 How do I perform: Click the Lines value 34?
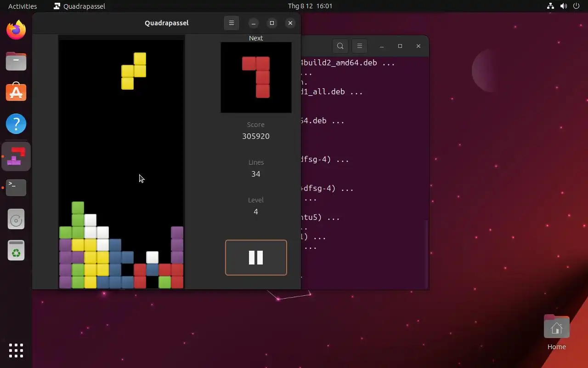click(x=256, y=174)
